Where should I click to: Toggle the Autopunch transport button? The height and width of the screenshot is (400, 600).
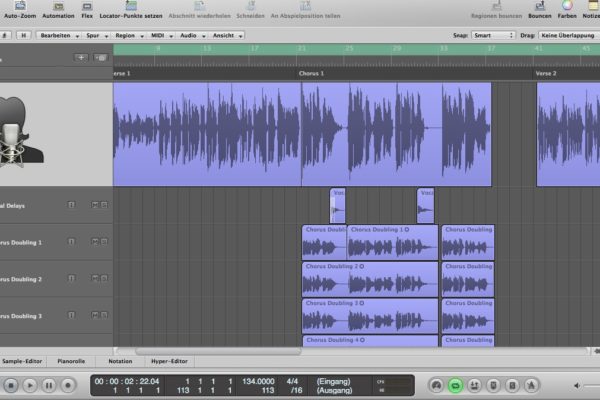pyautogui.click(x=474, y=385)
